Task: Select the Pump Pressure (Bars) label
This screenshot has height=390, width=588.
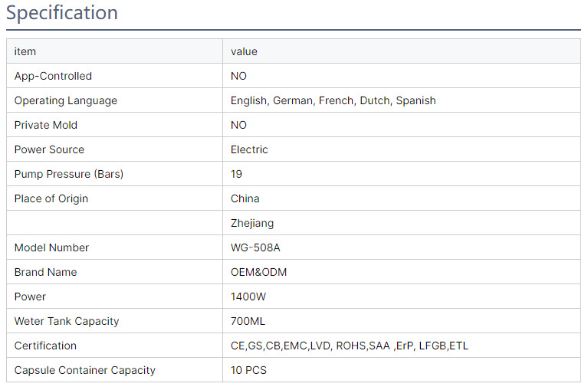Action: point(69,174)
